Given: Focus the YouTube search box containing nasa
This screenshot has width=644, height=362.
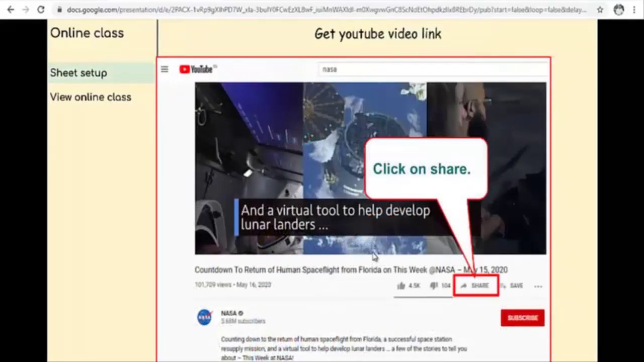Looking at the screenshot, I should [433, 69].
